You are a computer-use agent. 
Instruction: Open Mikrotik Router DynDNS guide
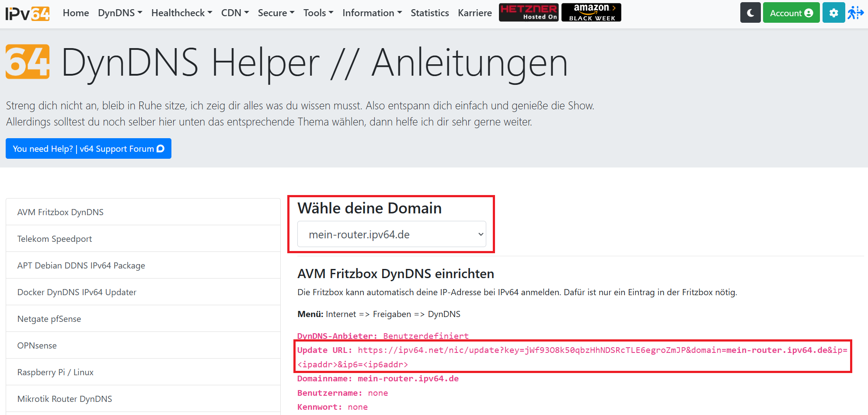[x=143, y=399]
